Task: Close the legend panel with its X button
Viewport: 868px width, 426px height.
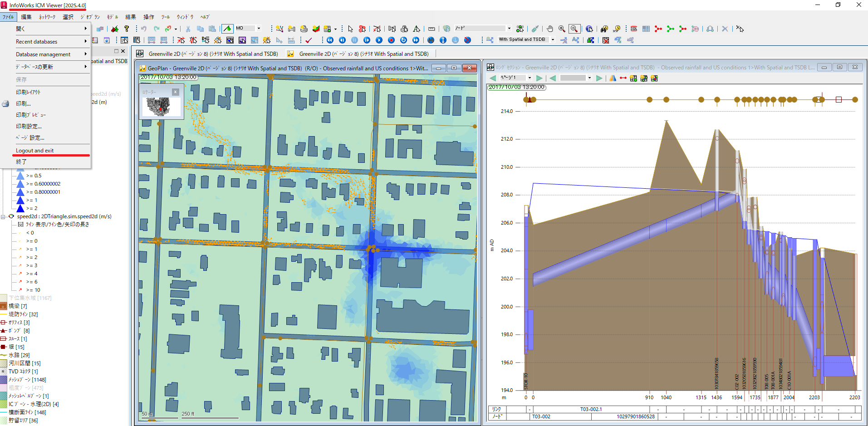Action: tap(123, 51)
